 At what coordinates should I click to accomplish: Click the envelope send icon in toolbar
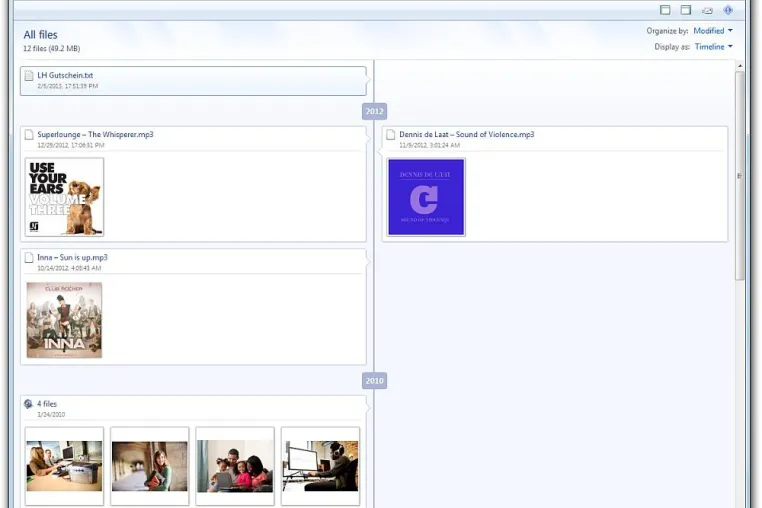[x=707, y=10]
